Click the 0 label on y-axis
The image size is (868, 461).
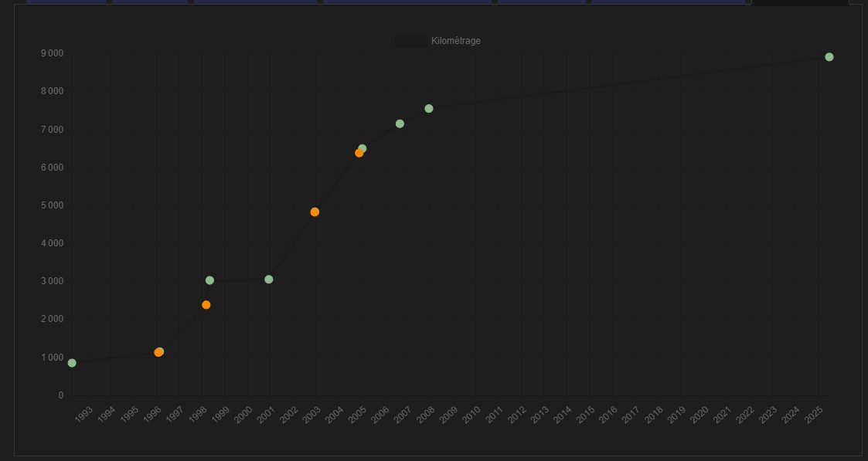[61, 395]
